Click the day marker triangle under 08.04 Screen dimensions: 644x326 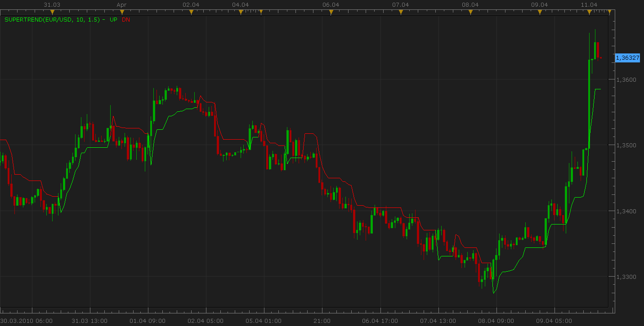[x=470, y=12]
